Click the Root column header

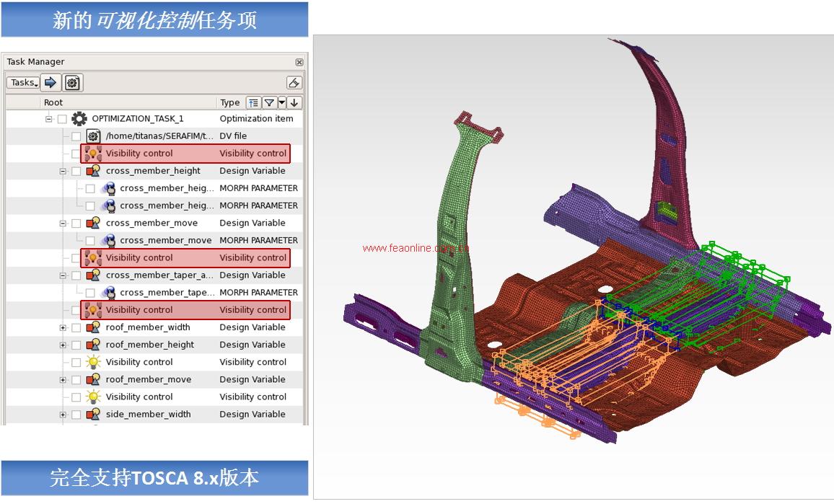(x=53, y=103)
